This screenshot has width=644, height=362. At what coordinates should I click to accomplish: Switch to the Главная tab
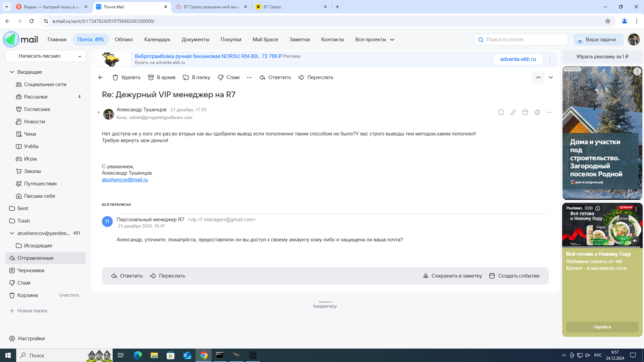[x=57, y=40]
